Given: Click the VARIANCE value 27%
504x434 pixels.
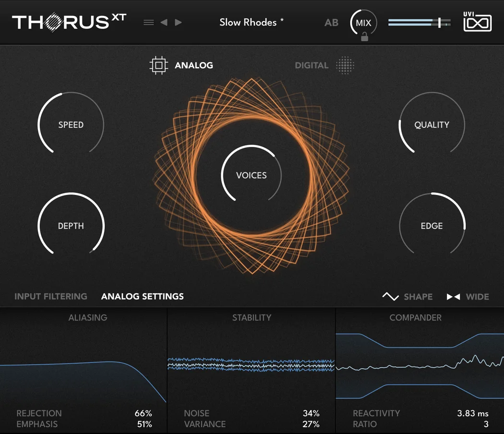Looking at the screenshot, I should 311,424.
